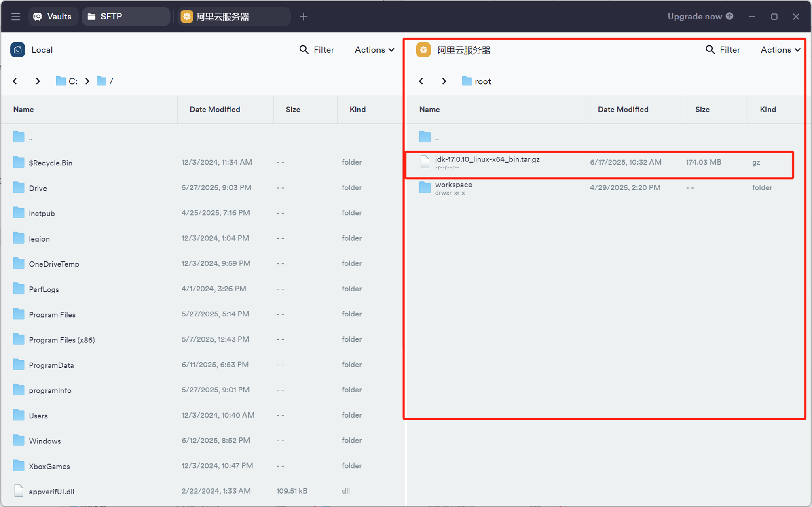Click the Vaults tab
The height and width of the screenshot is (507, 812).
point(53,17)
